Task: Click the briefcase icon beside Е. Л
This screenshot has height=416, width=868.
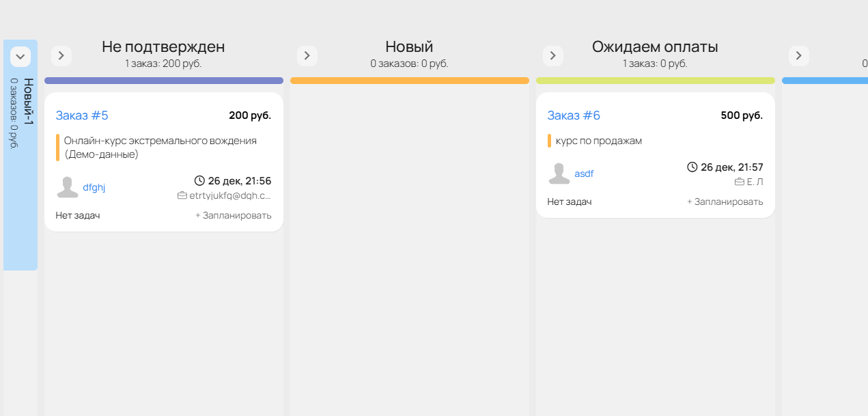Action: coord(739,182)
